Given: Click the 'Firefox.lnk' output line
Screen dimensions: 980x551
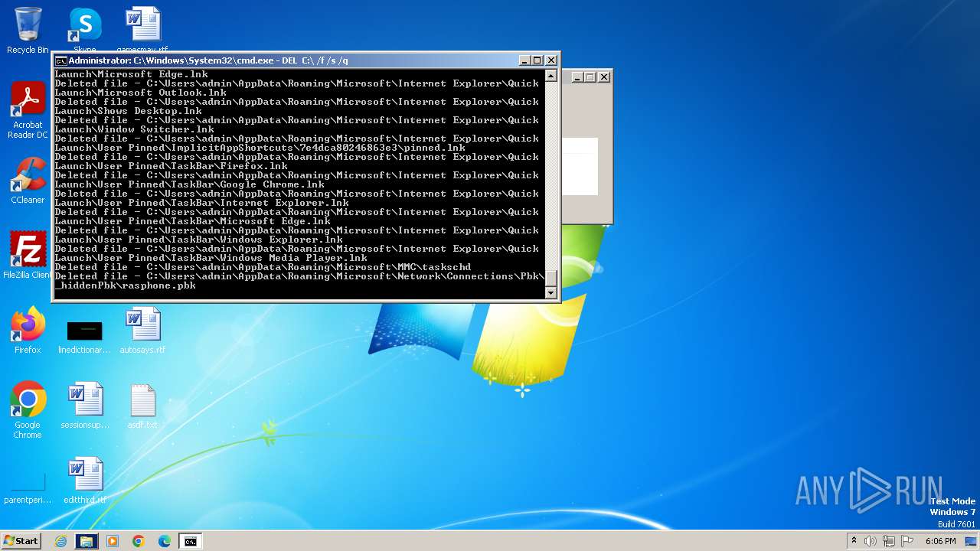Looking at the screenshot, I should [x=171, y=166].
